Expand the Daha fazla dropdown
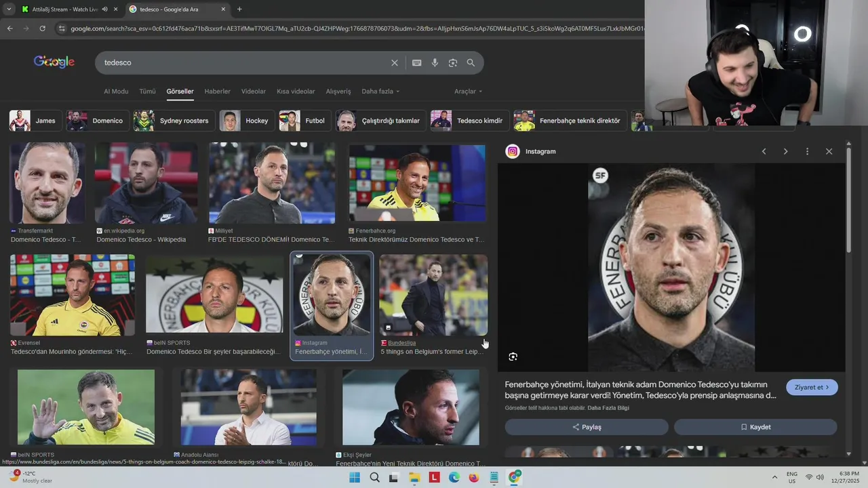The image size is (868, 488). click(380, 91)
